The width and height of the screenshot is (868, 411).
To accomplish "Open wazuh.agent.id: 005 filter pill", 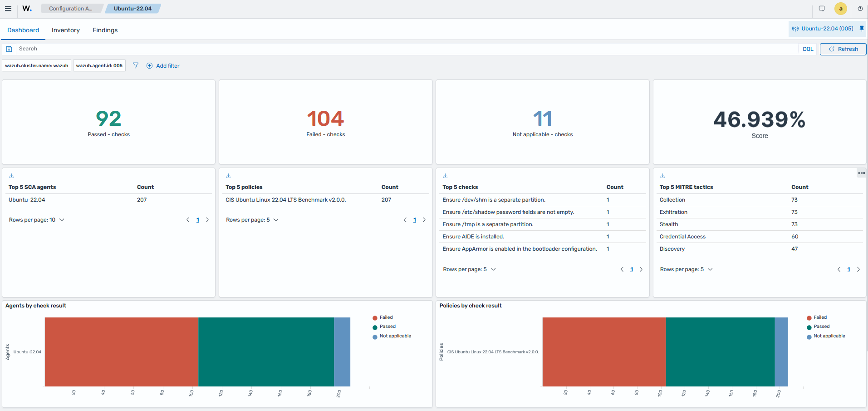I will point(99,66).
